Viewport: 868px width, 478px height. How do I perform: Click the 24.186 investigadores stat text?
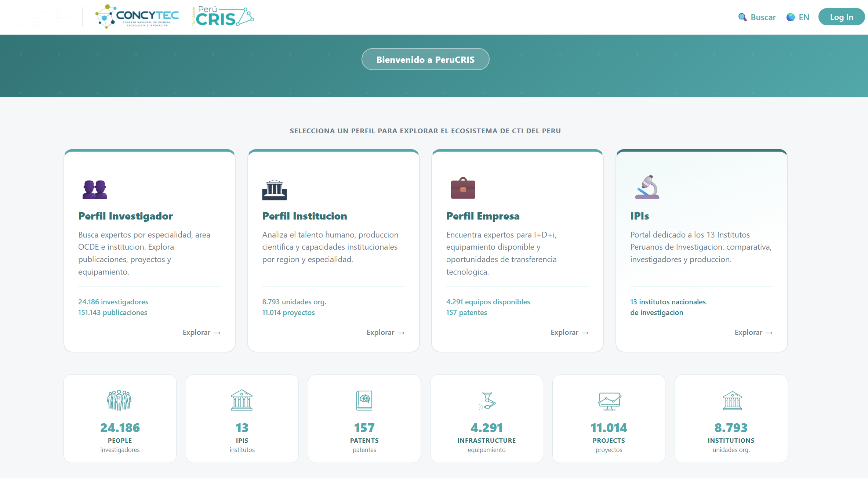click(x=113, y=302)
